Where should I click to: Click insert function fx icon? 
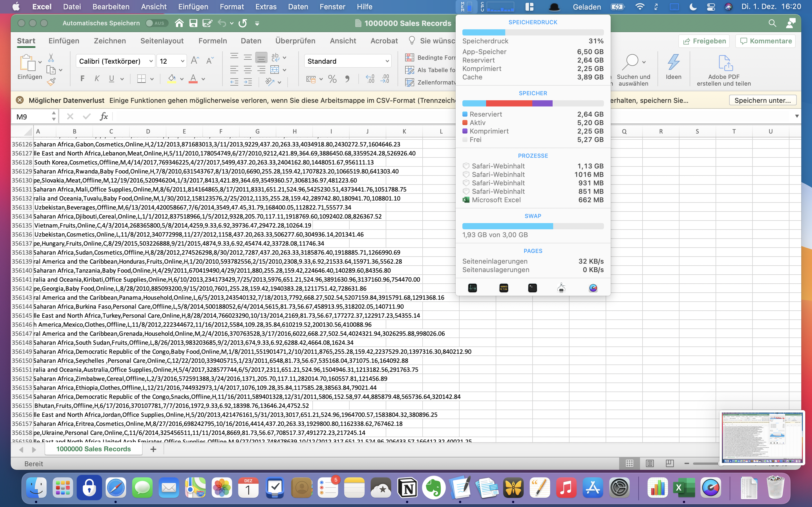tap(104, 117)
